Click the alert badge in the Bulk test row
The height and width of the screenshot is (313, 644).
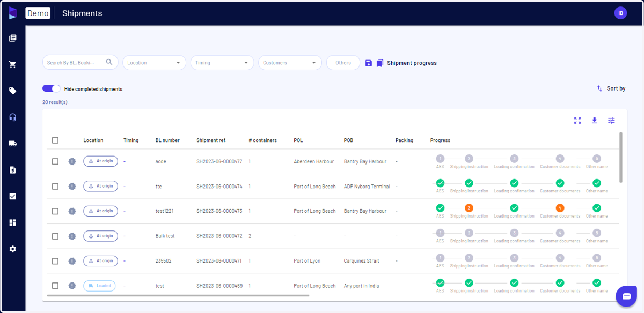pyautogui.click(x=72, y=236)
